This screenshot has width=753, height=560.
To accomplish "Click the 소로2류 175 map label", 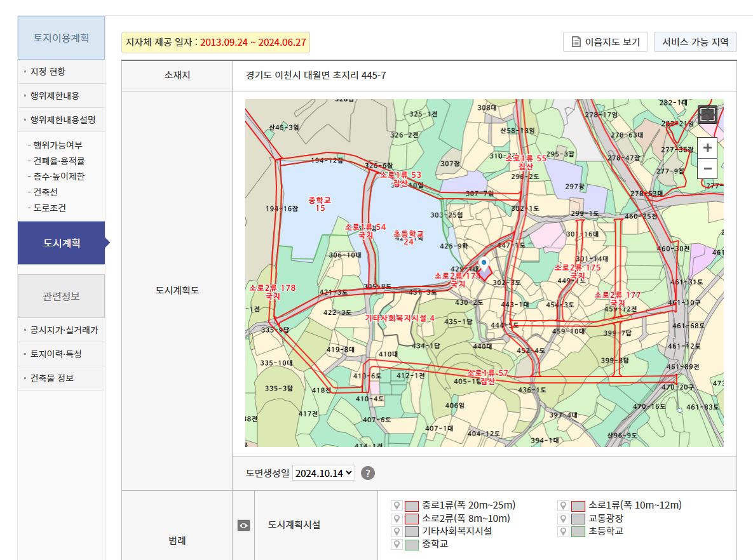I will (577, 272).
